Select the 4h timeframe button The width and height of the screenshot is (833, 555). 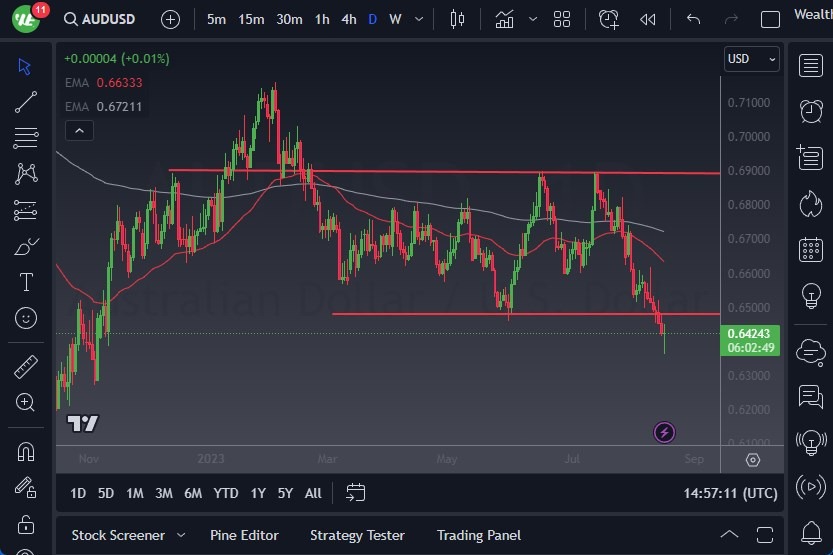[x=348, y=19]
